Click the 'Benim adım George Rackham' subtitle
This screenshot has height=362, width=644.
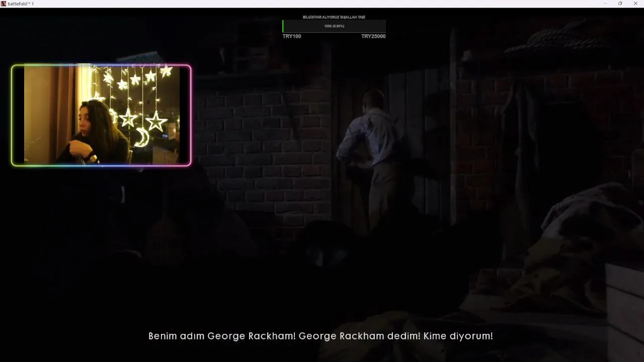320,336
